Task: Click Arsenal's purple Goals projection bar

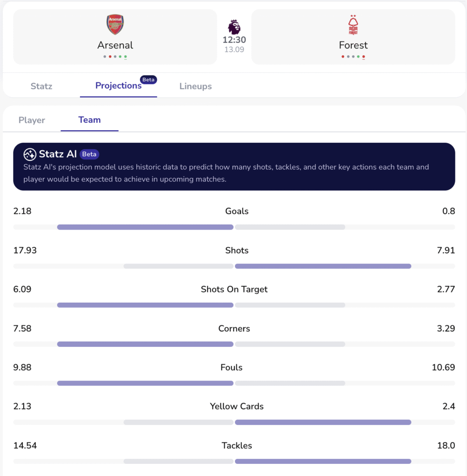Action: point(145,227)
